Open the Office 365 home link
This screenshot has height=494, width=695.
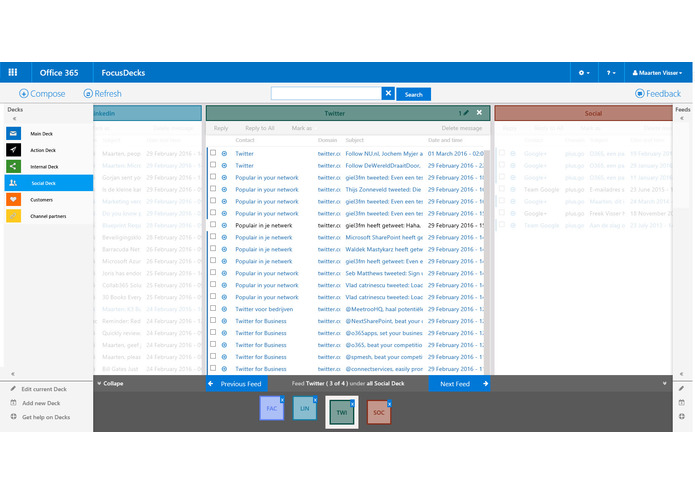click(59, 73)
